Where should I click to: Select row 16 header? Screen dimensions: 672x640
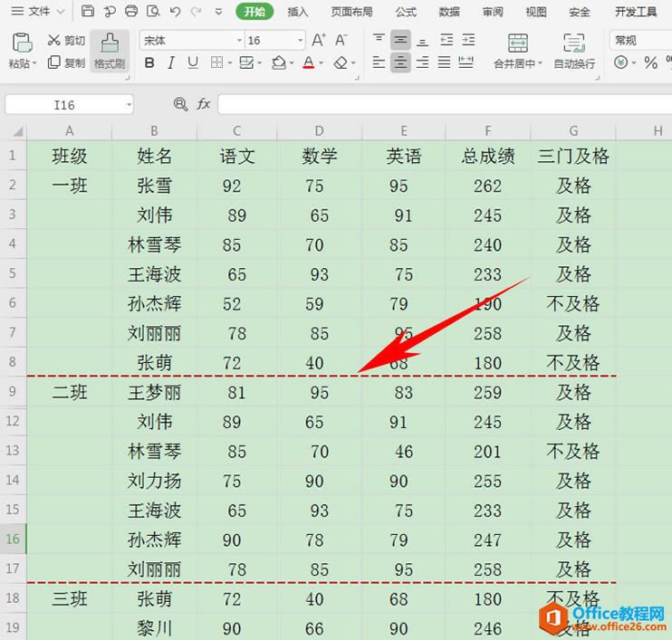tap(13, 539)
